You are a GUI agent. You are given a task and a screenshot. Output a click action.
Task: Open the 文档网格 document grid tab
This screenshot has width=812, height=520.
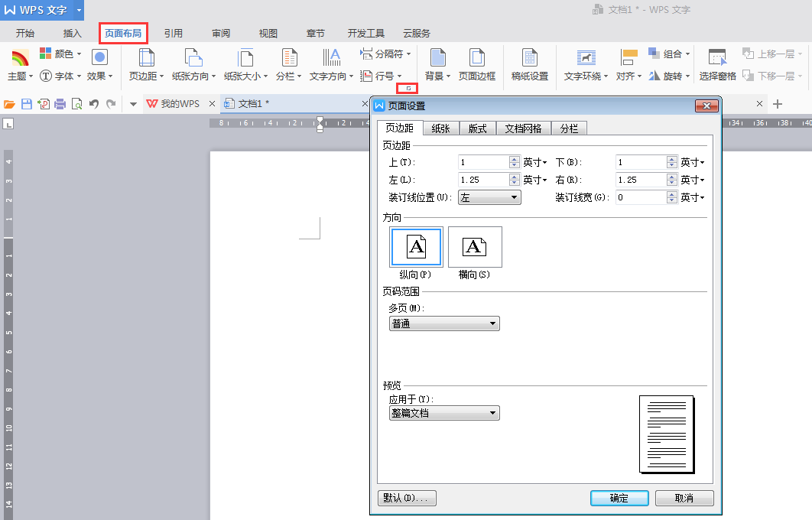coord(523,128)
